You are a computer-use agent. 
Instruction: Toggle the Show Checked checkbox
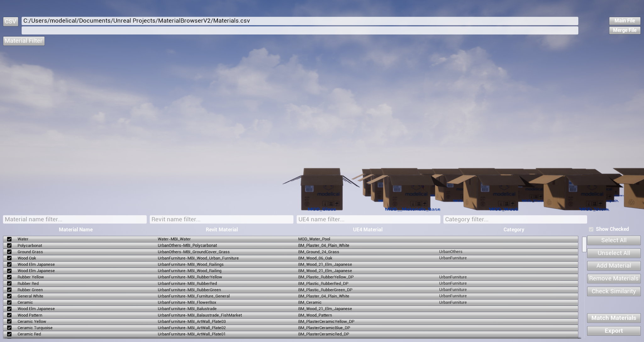click(x=591, y=229)
